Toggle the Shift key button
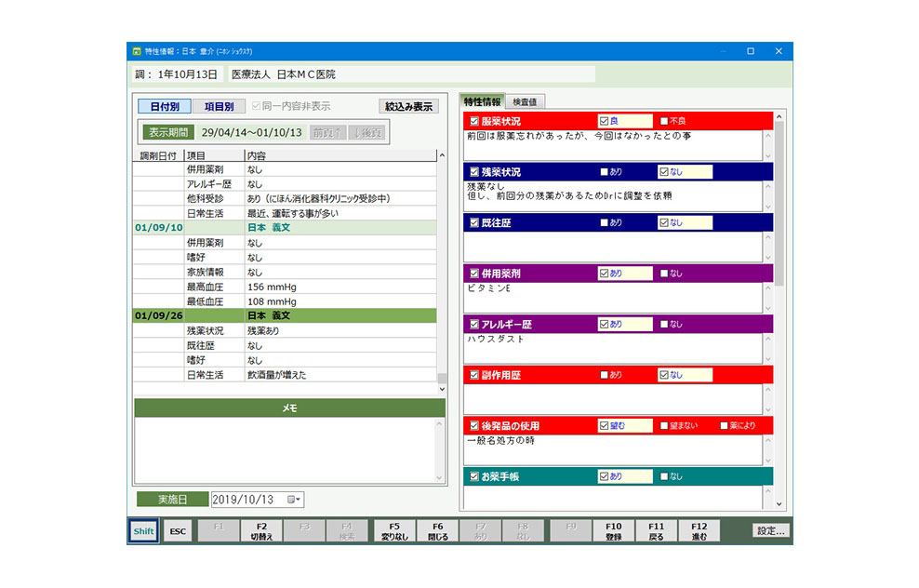Viewport: 919px width, 588px height. coord(142,531)
